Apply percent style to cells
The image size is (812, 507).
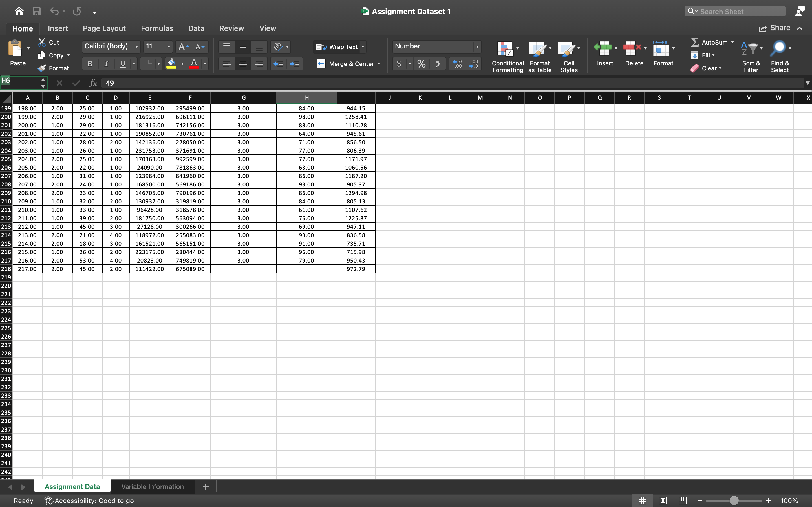coord(421,63)
